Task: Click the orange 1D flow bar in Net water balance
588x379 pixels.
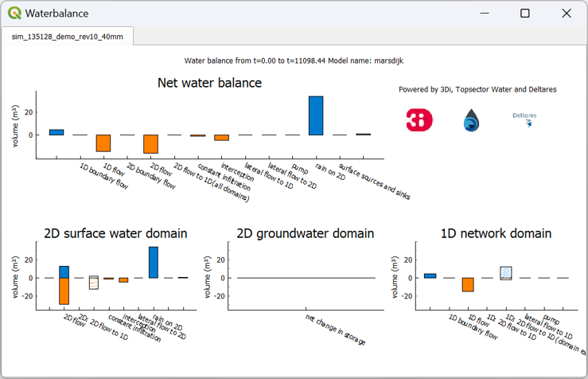Action: [103, 143]
